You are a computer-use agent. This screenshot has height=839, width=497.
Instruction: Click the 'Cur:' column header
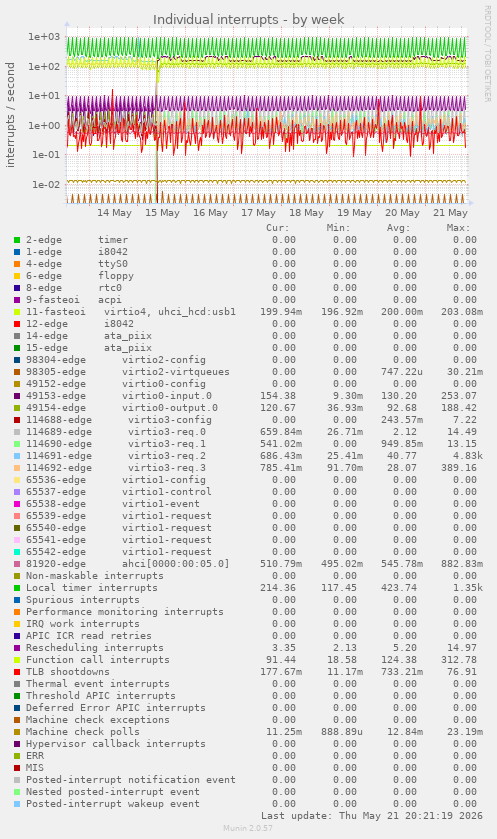pos(278,228)
